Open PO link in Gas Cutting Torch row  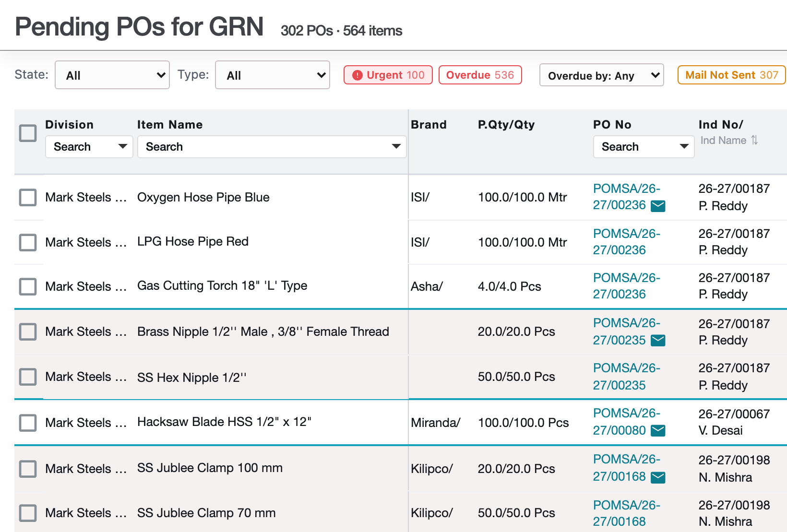click(x=626, y=286)
